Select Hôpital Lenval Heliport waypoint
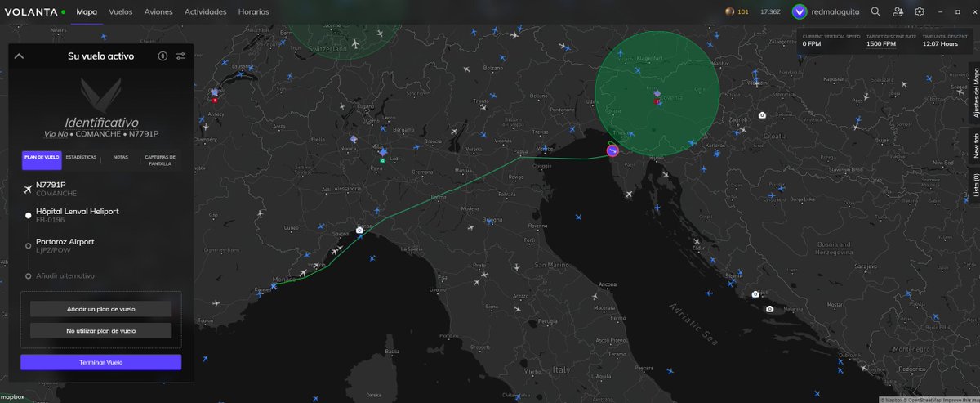The width and height of the screenshot is (980, 403). [77, 215]
